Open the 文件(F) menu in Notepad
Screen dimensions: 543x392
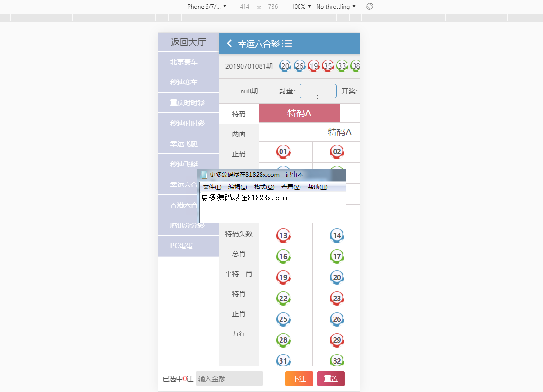[212, 187]
